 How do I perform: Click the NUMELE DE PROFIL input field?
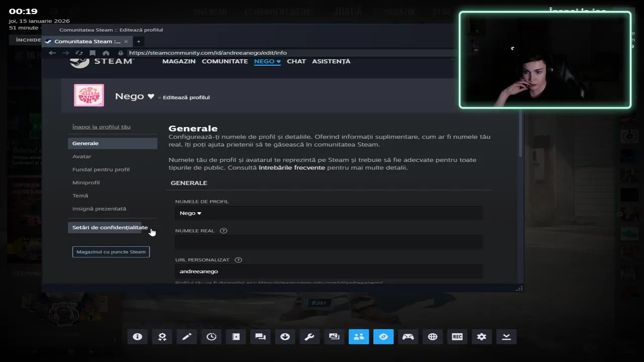pyautogui.click(x=329, y=213)
